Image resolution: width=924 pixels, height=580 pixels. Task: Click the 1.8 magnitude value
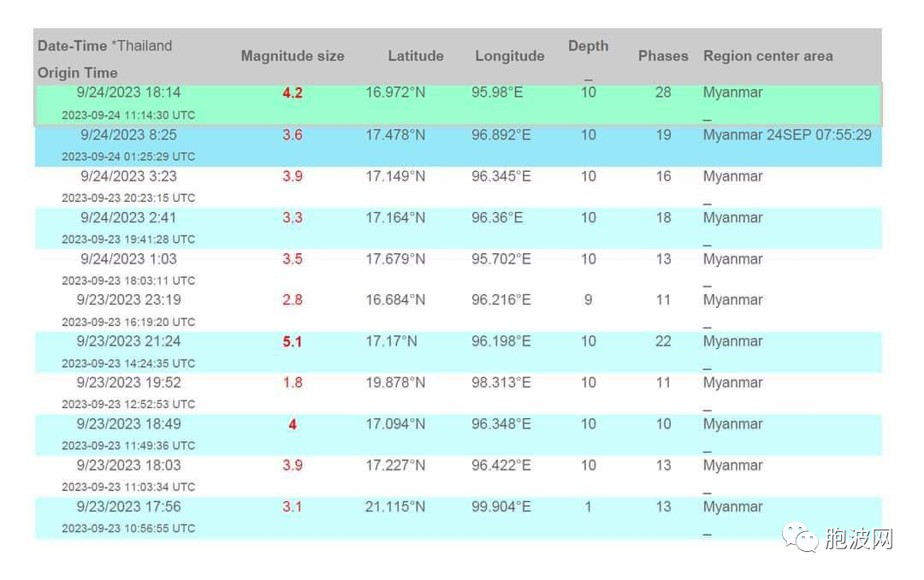(293, 382)
